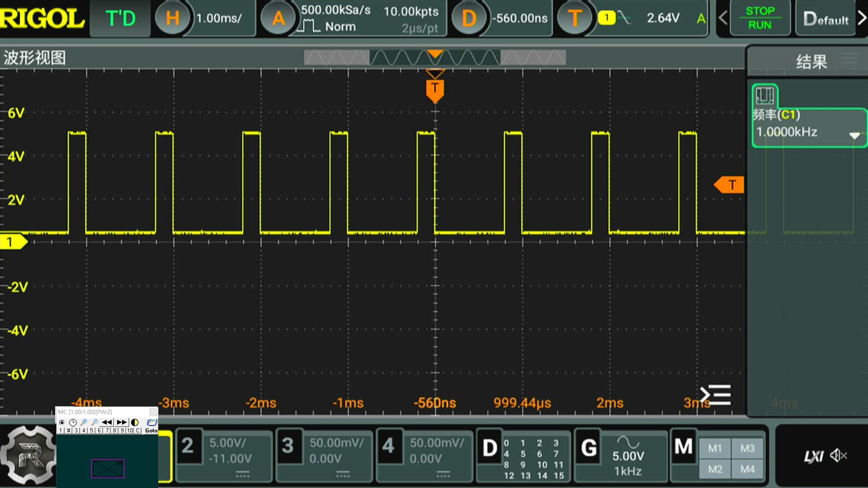Click the half-circle contrast icon
The height and width of the screenshot is (488, 868).
pyautogui.click(x=135, y=422)
